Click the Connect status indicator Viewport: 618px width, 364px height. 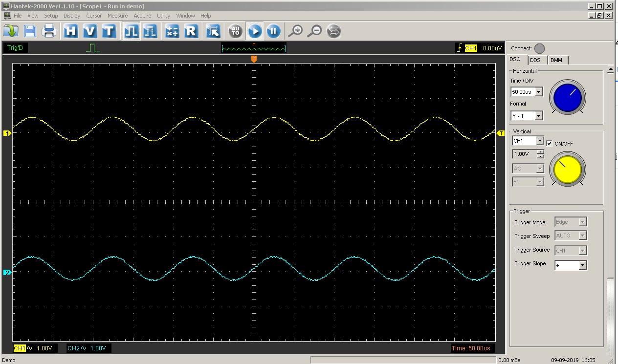click(x=539, y=48)
